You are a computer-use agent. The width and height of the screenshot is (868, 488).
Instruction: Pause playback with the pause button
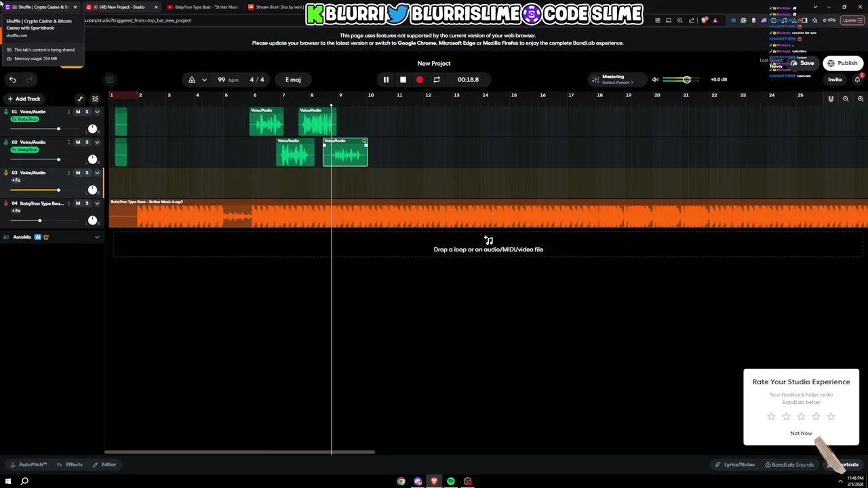386,80
